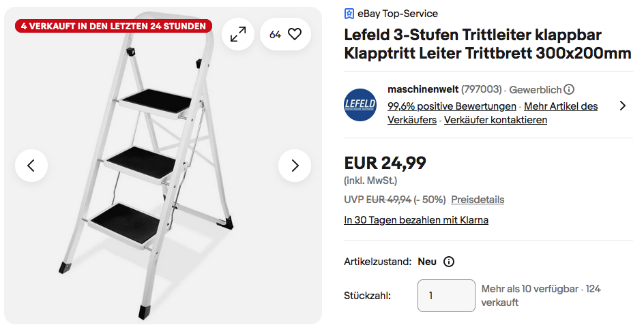Show next product image

(295, 166)
